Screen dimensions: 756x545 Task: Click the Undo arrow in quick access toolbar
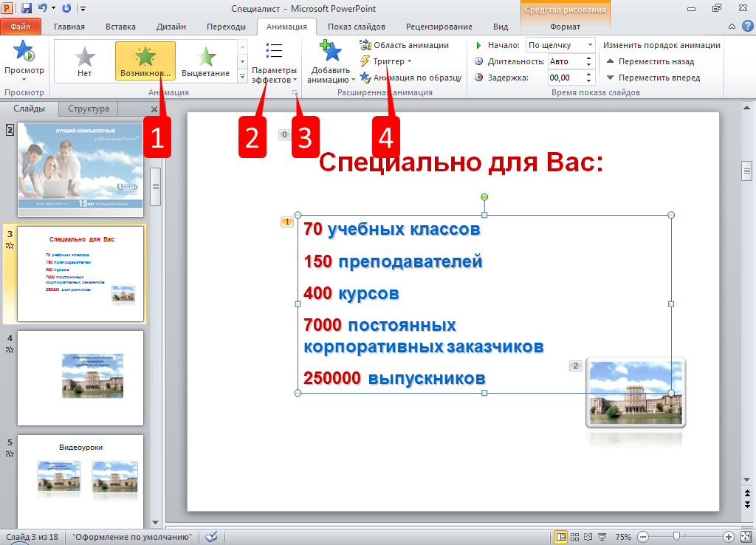(43, 8)
